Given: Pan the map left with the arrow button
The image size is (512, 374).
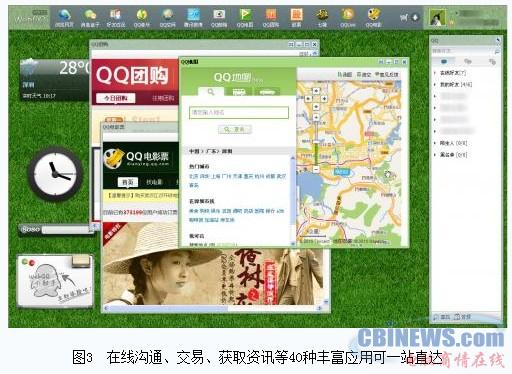Looking at the screenshot, I should tap(308, 99).
